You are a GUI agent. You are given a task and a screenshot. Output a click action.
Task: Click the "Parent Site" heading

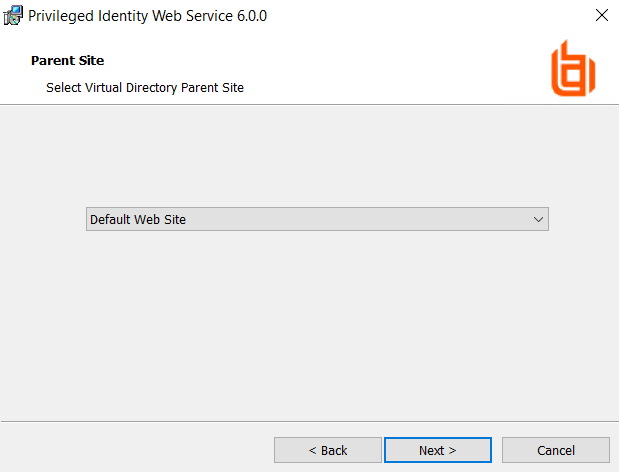tap(68, 60)
